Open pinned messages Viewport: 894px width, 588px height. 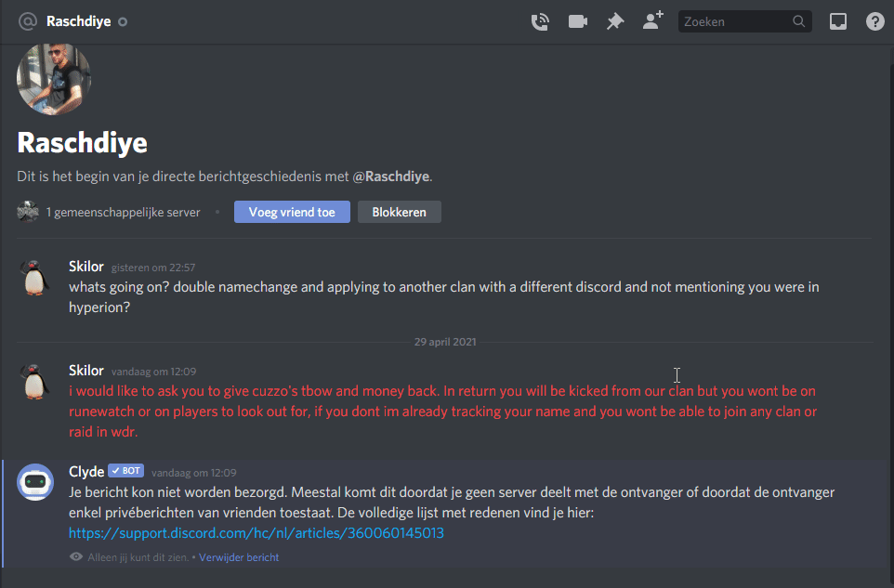615,21
